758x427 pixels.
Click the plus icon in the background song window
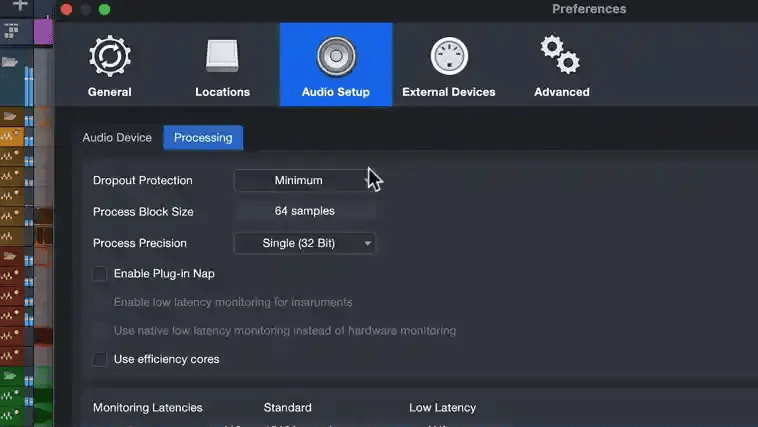20,5
